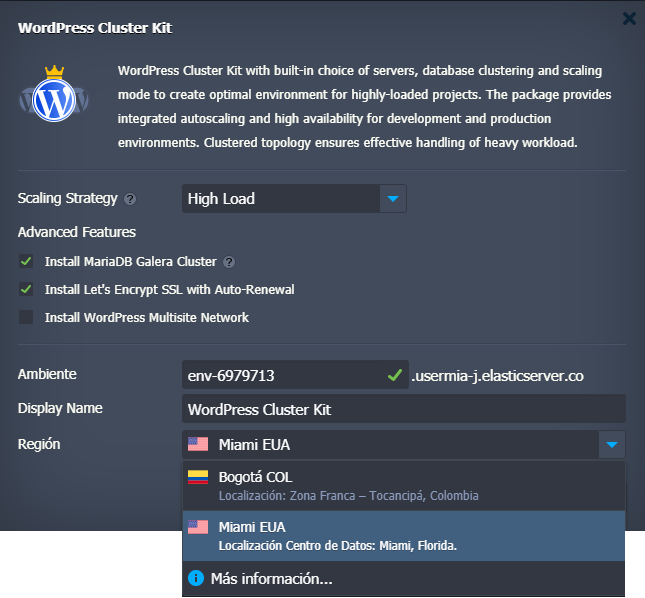Select Miami EUA region from list

click(404, 536)
